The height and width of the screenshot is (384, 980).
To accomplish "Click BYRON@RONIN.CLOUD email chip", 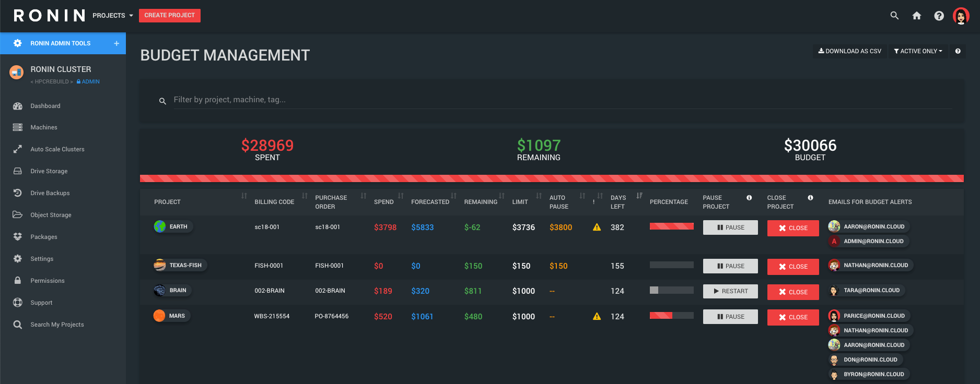I will (868, 375).
